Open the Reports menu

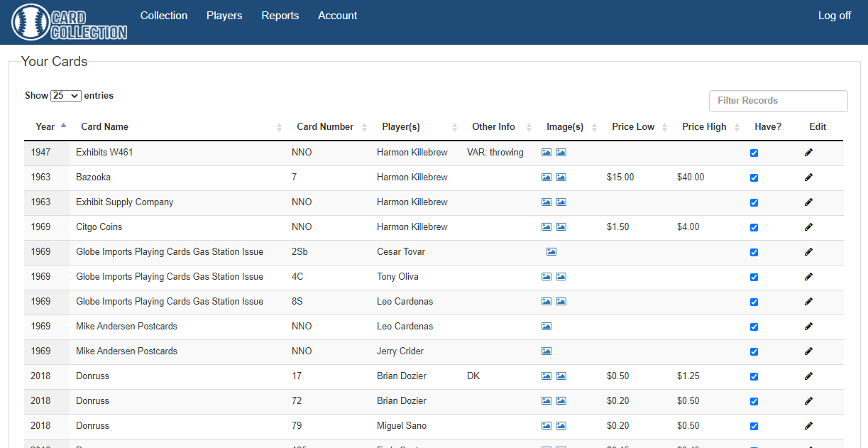(x=280, y=16)
